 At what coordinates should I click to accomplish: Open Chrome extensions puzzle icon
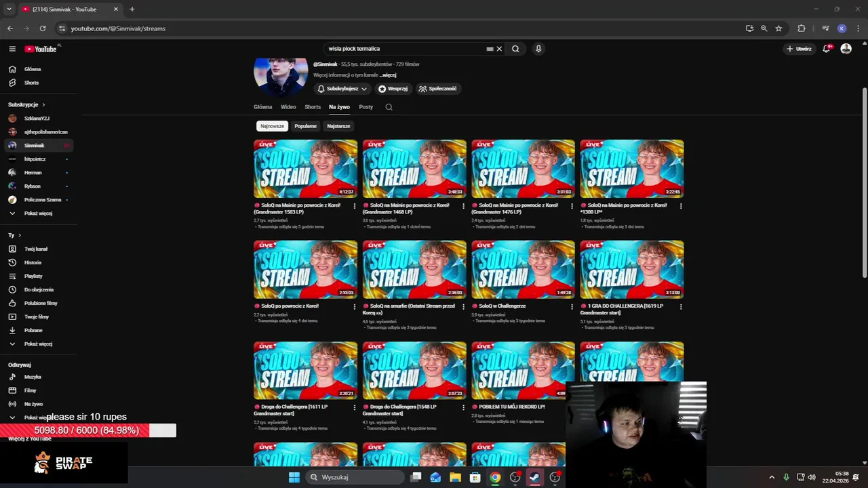802,28
